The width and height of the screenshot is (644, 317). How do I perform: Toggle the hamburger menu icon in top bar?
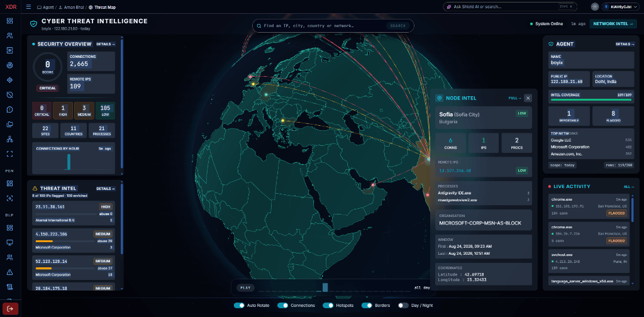click(x=28, y=7)
